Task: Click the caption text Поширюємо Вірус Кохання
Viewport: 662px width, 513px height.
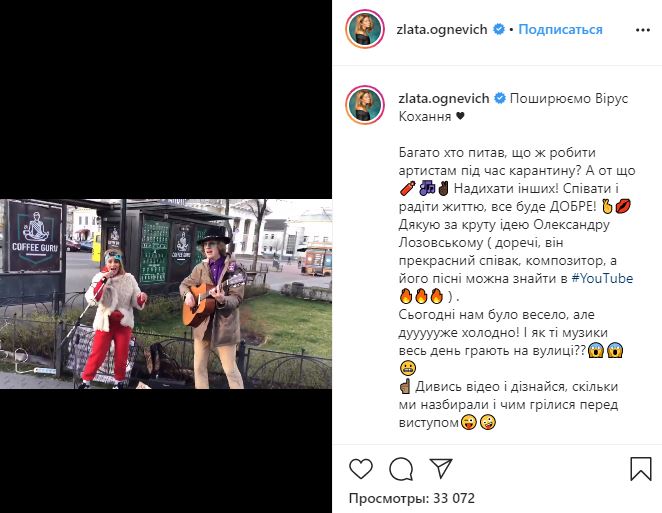Action: click(x=513, y=107)
